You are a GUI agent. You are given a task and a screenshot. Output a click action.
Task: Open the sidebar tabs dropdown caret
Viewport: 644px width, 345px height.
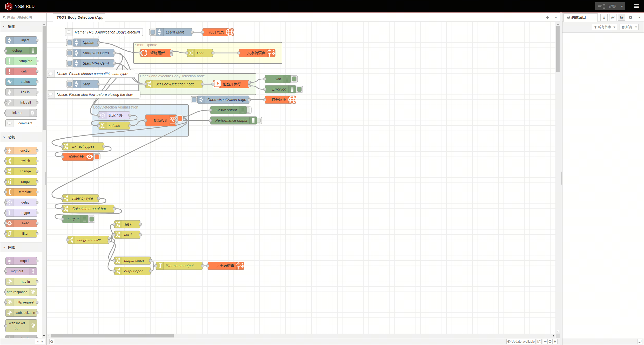(x=640, y=17)
